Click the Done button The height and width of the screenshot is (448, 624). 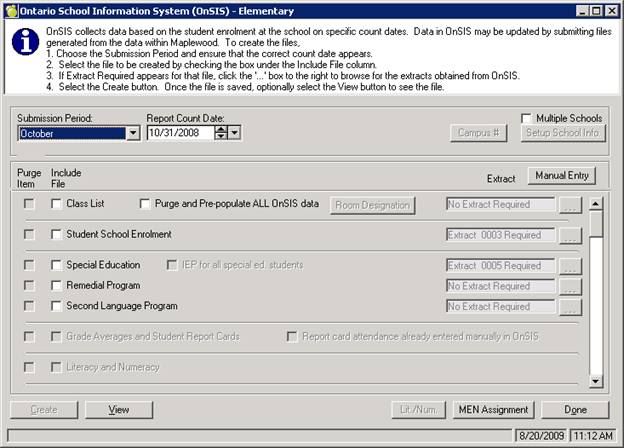(575, 410)
